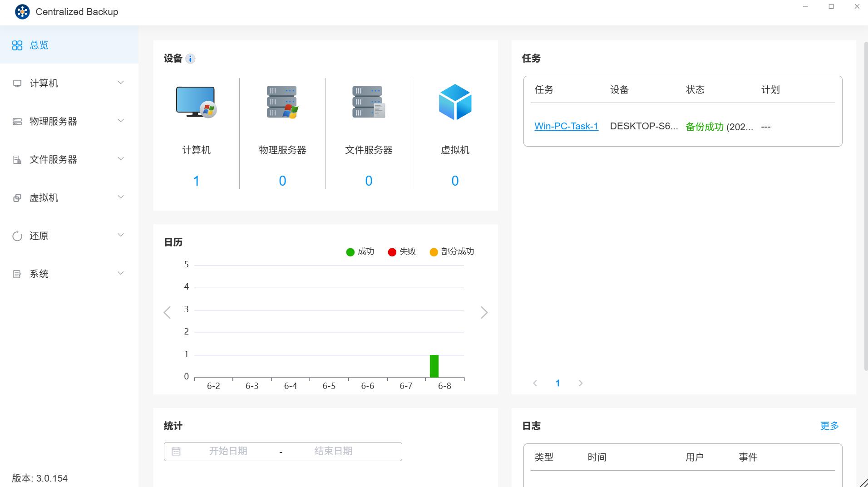Open the 系统 menu item
The width and height of the screenshot is (868, 487).
click(69, 274)
